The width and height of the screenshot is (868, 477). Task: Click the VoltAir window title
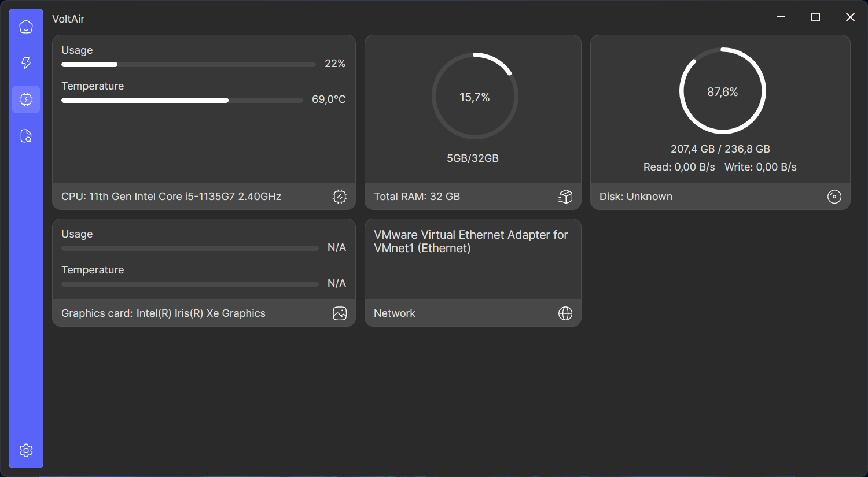(x=68, y=19)
